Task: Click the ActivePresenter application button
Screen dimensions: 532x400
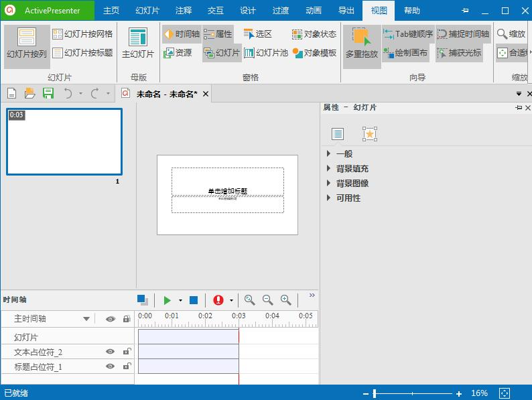Action: coord(48,11)
